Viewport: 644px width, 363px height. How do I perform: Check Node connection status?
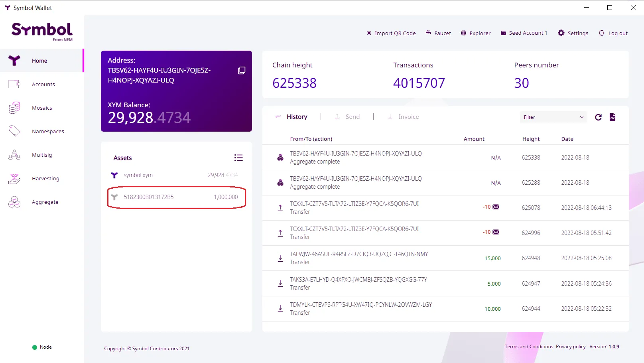[42, 347]
